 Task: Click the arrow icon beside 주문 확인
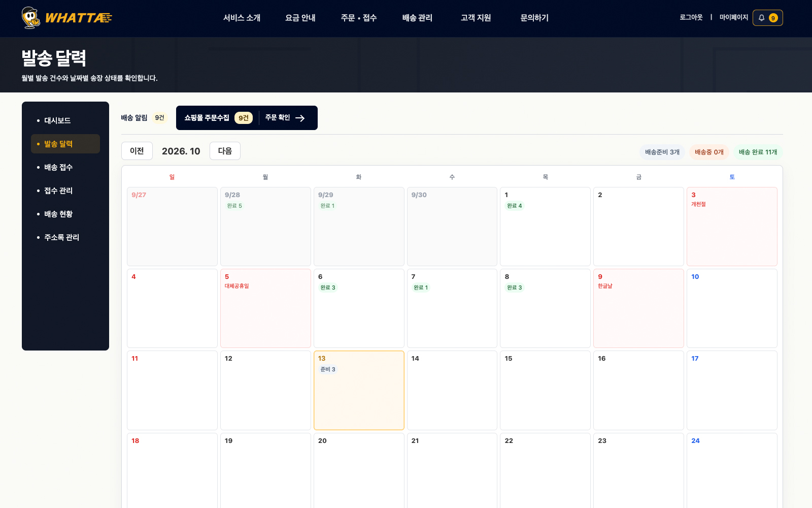300,118
